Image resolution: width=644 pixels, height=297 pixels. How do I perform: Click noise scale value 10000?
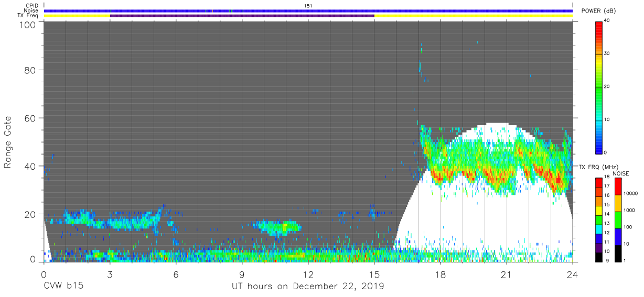click(x=631, y=193)
